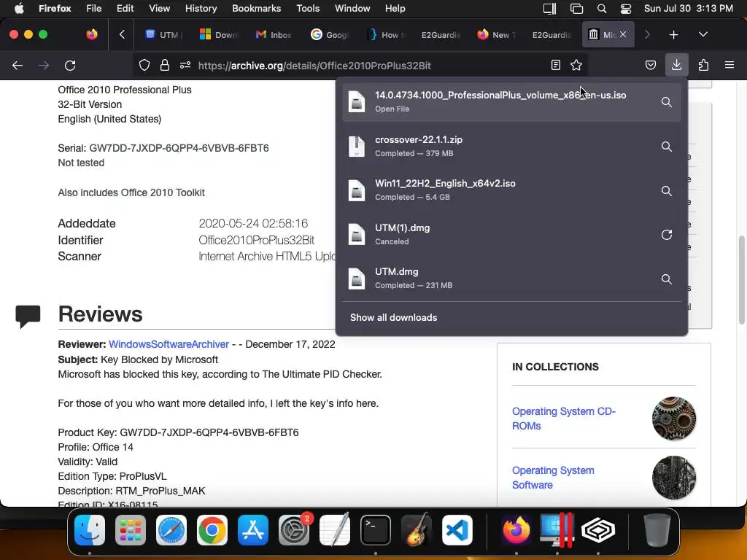The height and width of the screenshot is (560, 747).
Task: Open Launchpad from the Dock
Action: point(131,530)
